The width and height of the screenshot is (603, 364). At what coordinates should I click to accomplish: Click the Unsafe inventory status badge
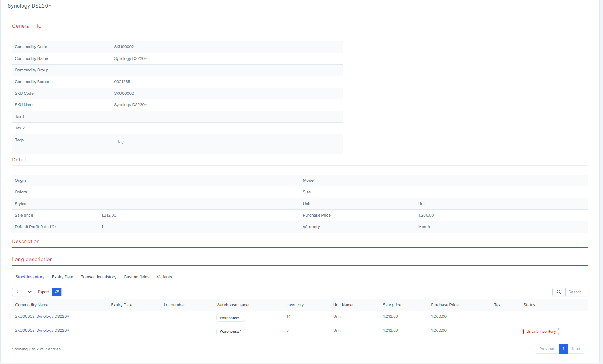(x=541, y=332)
